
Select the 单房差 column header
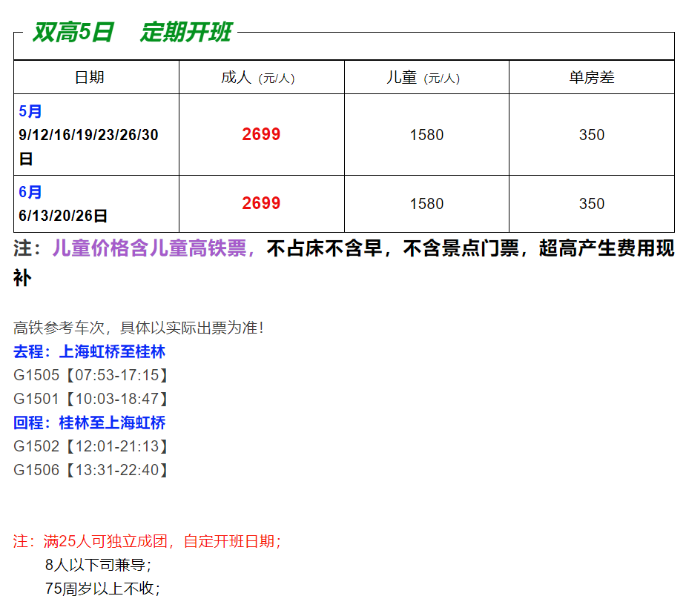click(x=591, y=77)
